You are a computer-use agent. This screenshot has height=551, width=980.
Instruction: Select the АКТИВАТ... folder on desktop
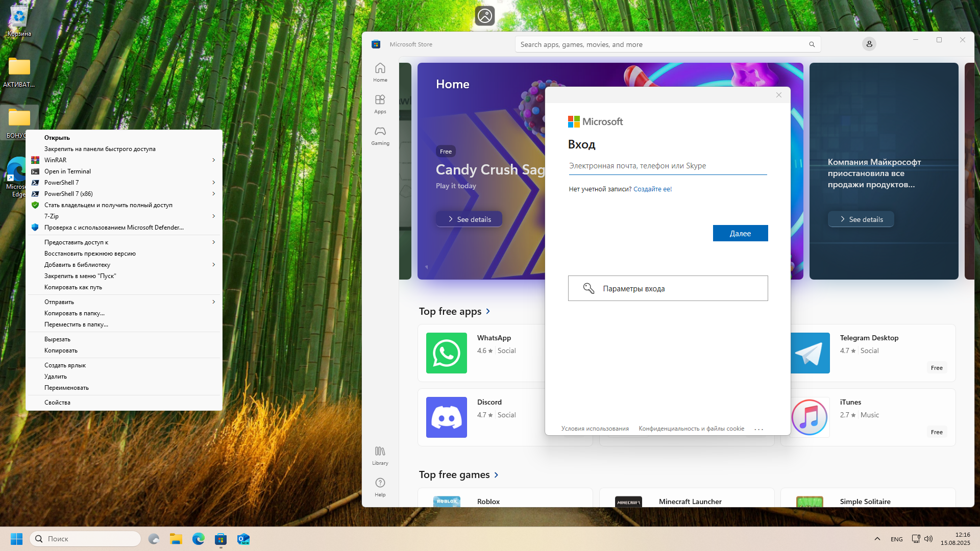(x=19, y=72)
